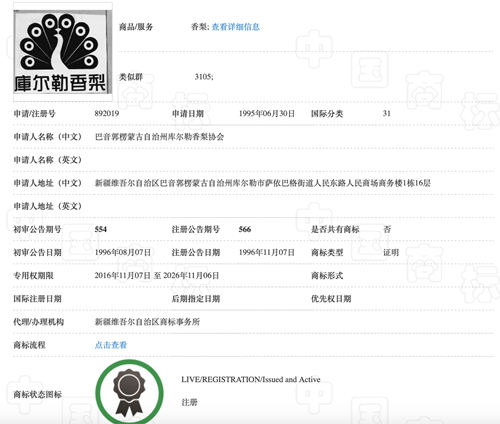
Task: Click the similar group code 3105
Action: click(x=204, y=77)
